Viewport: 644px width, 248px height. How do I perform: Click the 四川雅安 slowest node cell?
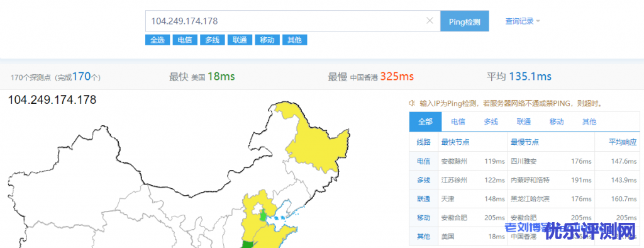524,161
